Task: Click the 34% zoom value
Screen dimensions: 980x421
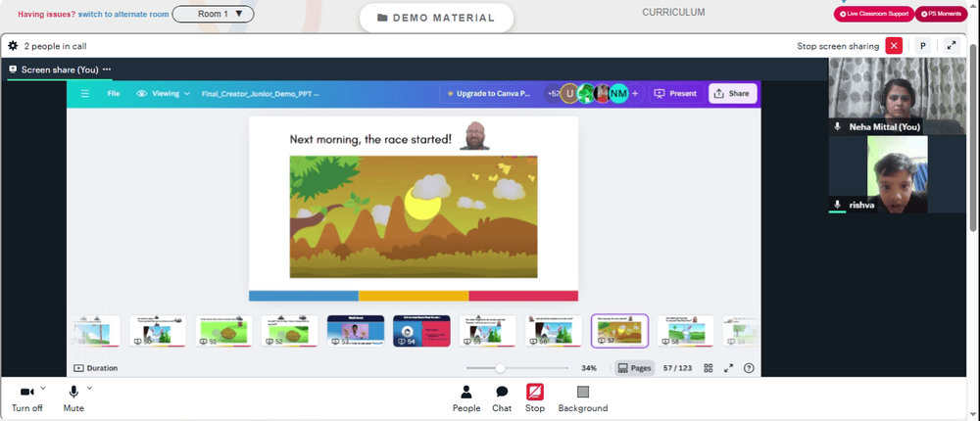Action: 589,368
